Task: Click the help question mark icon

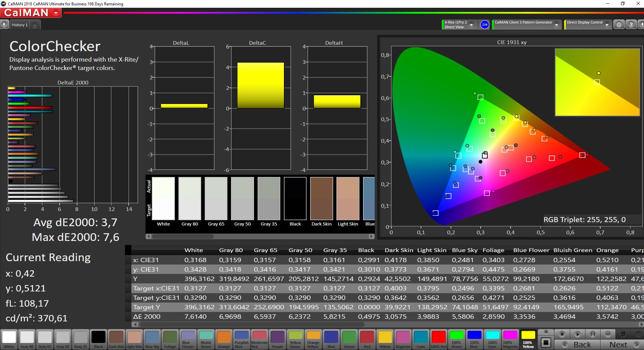Action: [x=631, y=25]
